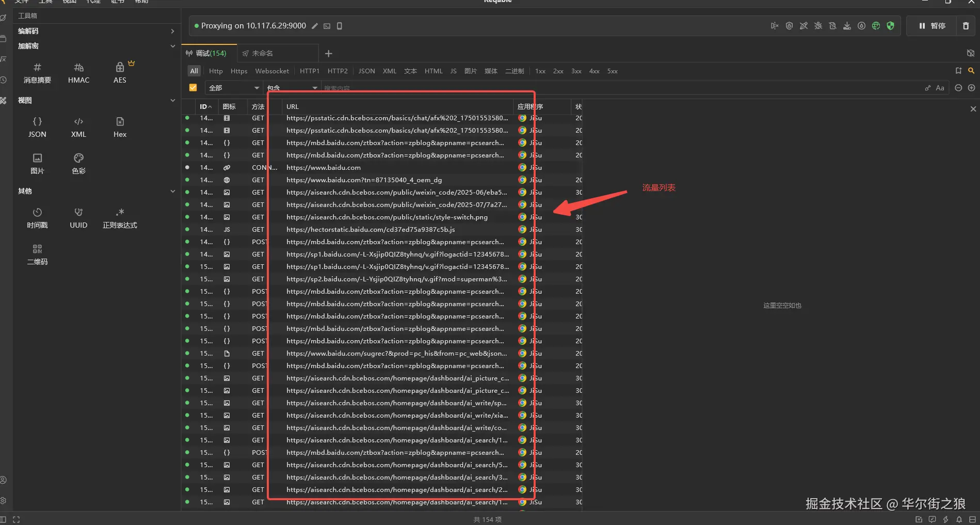The height and width of the screenshot is (525, 980).
Task: Toggle Aa case-sensitive search
Action: click(x=940, y=88)
